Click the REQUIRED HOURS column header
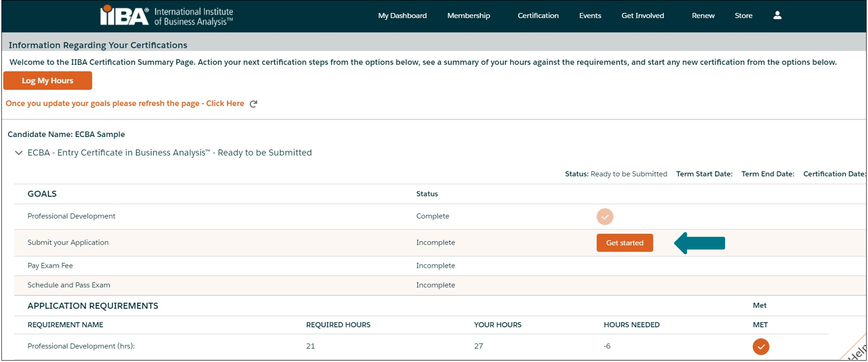Image resolution: width=868 pixels, height=362 pixels. coord(338,325)
